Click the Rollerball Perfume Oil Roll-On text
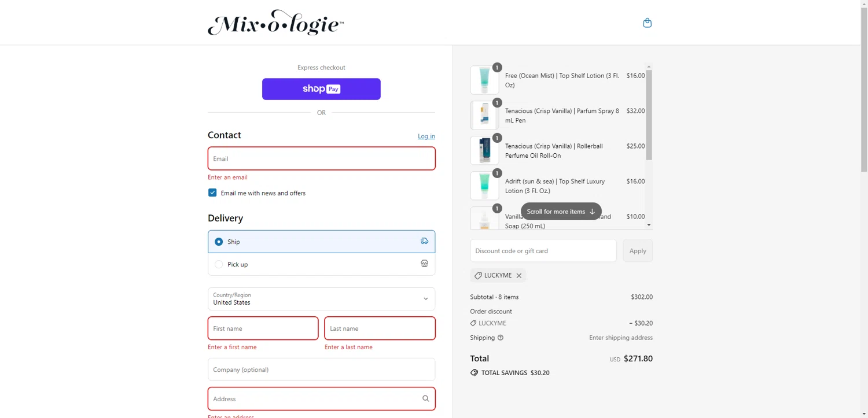 tap(554, 151)
